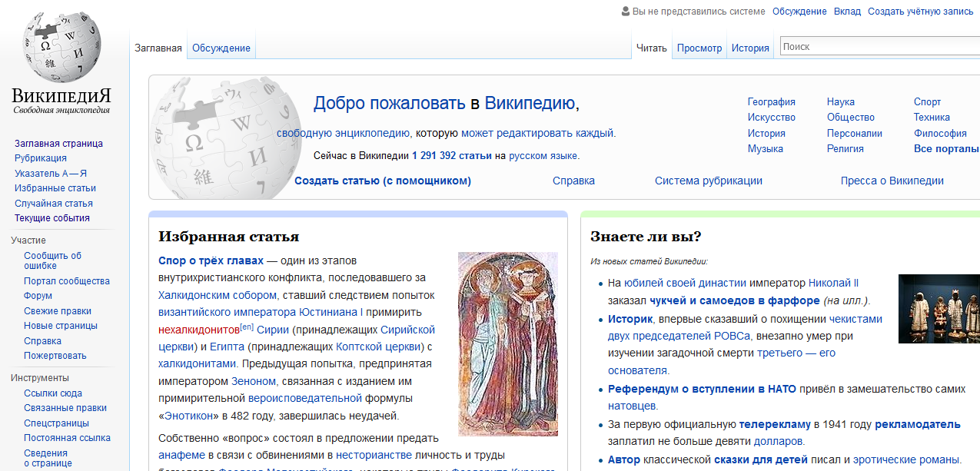Open Избранные статьи sidebar link
Image resolution: width=980 pixels, height=471 pixels.
[x=55, y=188]
